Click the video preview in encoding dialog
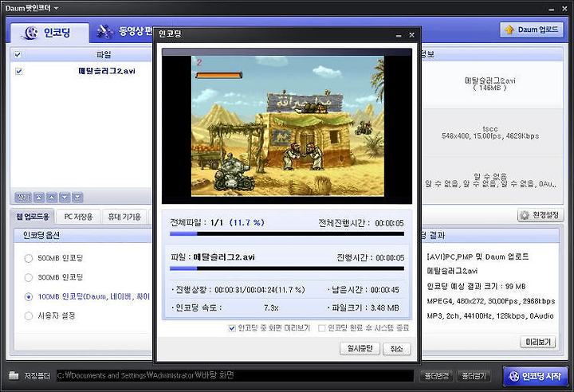The image size is (574, 392). point(287,126)
